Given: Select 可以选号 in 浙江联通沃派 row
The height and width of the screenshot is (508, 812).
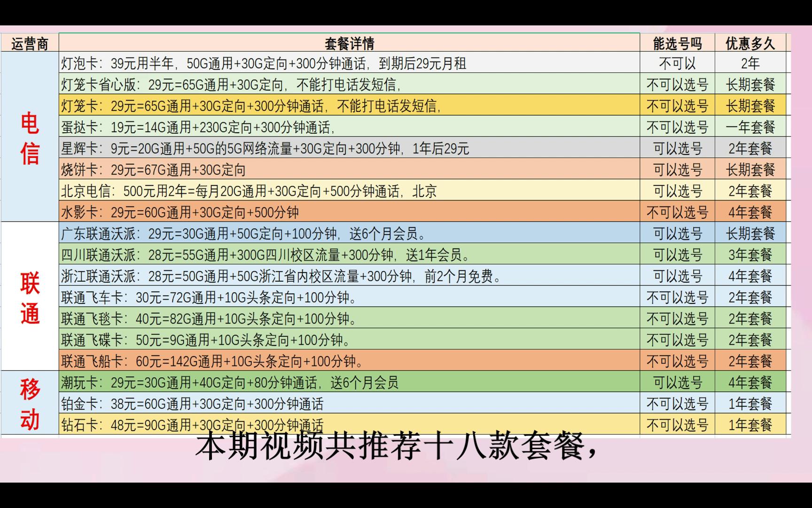Looking at the screenshot, I should (x=677, y=276).
